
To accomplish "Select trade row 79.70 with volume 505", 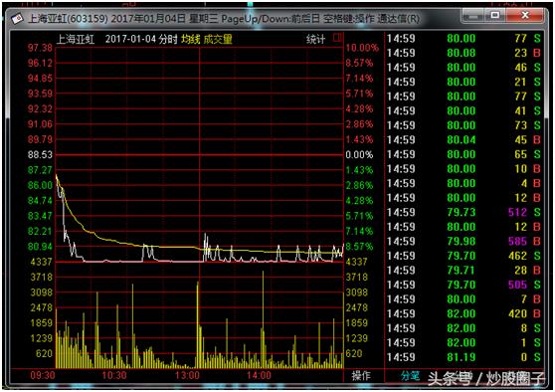I will tap(463, 285).
